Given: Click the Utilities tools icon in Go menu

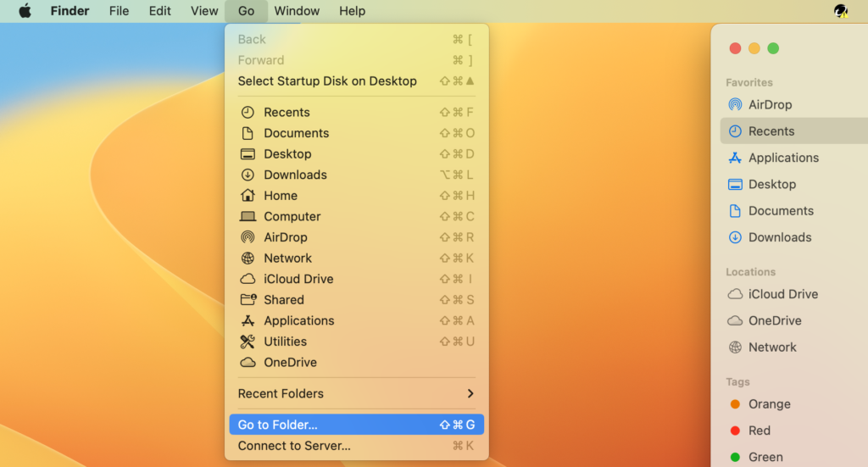Looking at the screenshot, I should 248,342.
